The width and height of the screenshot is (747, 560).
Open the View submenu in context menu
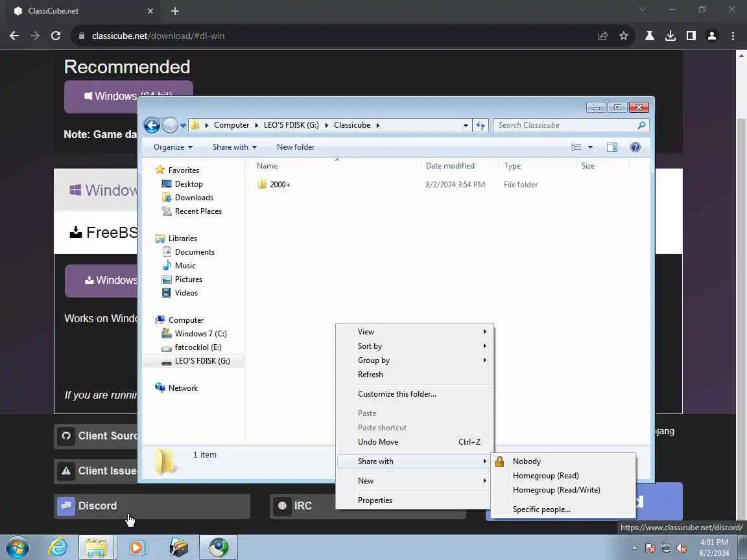[414, 332]
